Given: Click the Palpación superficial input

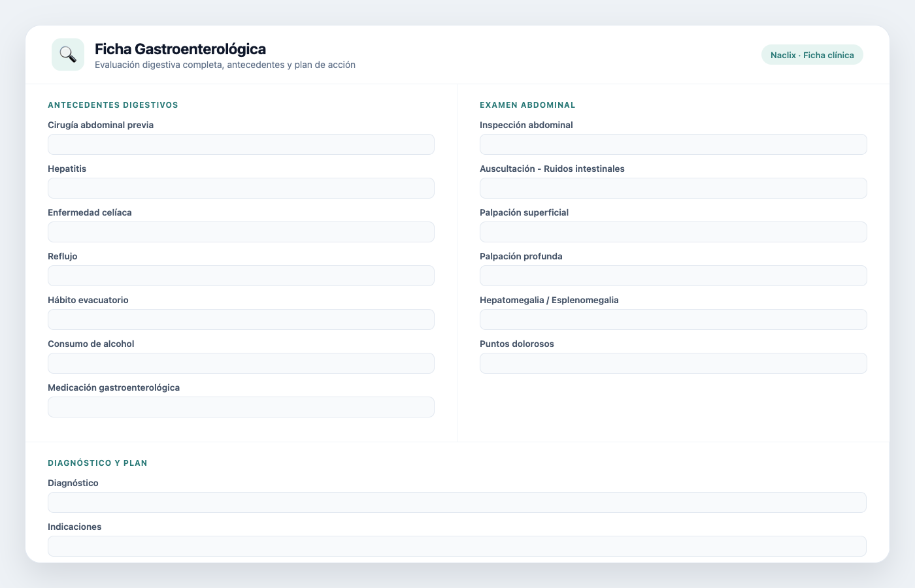Looking at the screenshot, I should pos(673,232).
